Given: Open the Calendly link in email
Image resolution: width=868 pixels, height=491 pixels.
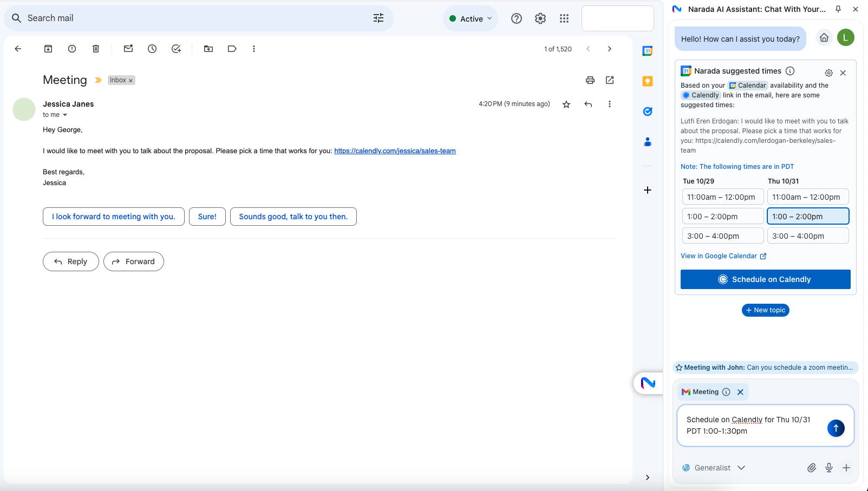Looking at the screenshot, I should (x=395, y=151).
